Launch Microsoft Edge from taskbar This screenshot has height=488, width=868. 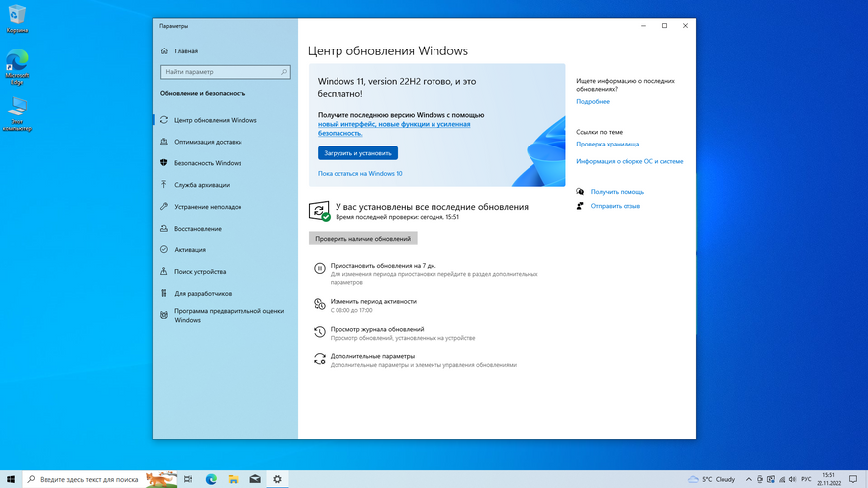(x=211, y=479)
